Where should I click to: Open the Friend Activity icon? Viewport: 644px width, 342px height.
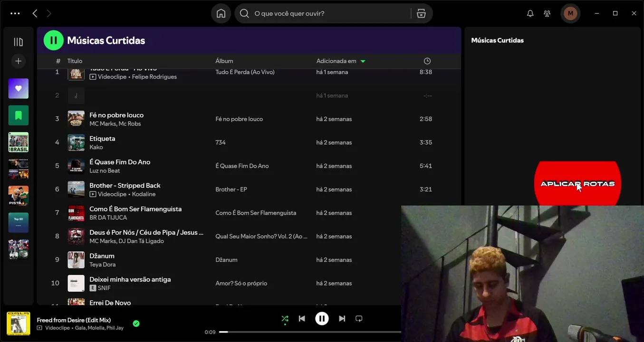pyautogui.click(x=547, y=13)
